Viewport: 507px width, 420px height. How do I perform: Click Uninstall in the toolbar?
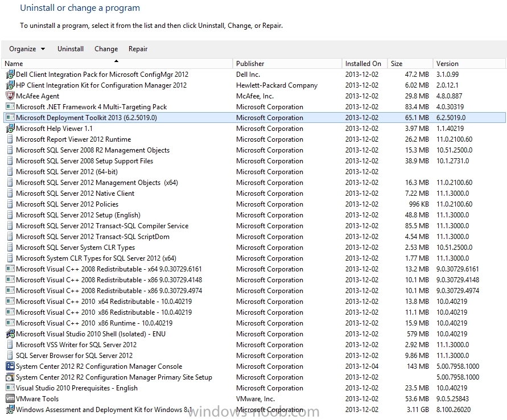[71, 49]
